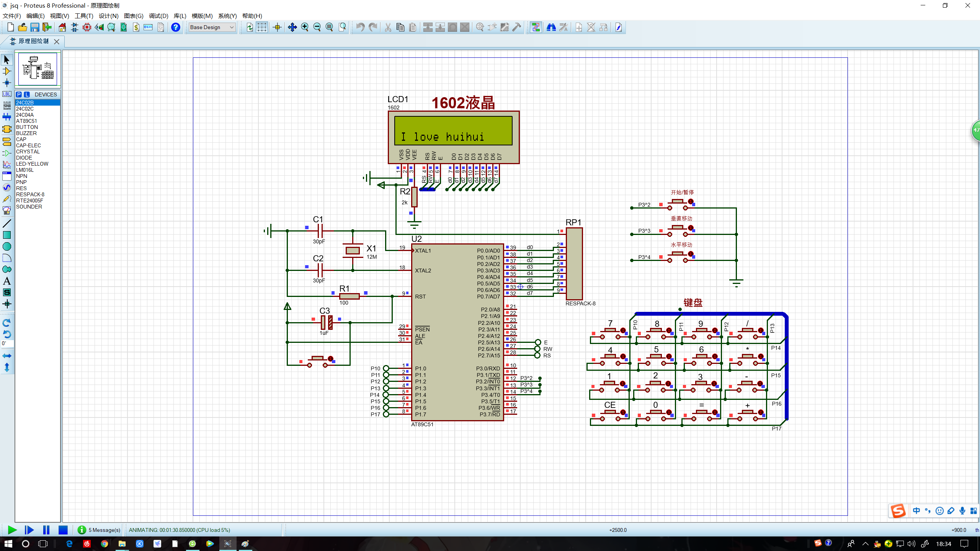Select the Component mode tool
Viewport: 980px width, 551px height.
(x=7, y=71)
